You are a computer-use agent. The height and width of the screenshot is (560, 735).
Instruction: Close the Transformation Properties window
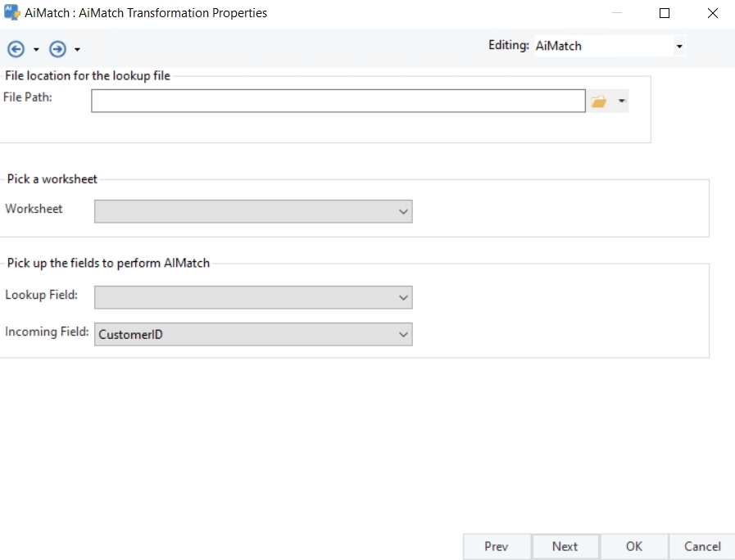pyautogui.click(x=712, y=13)
